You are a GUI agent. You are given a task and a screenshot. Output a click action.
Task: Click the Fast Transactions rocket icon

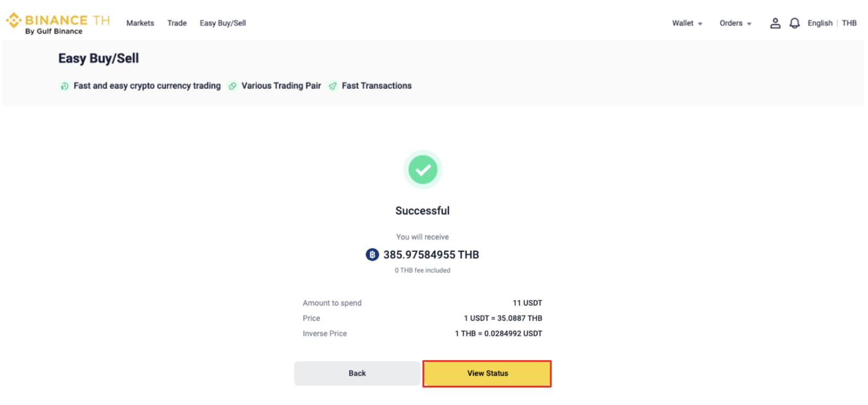tap(332, 86)
